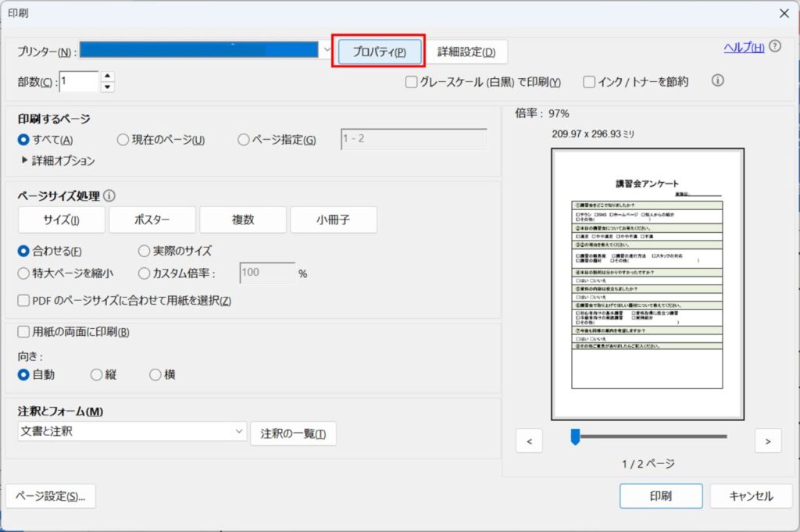Open 詳細設定 advanced settings

tap(466, 52)
